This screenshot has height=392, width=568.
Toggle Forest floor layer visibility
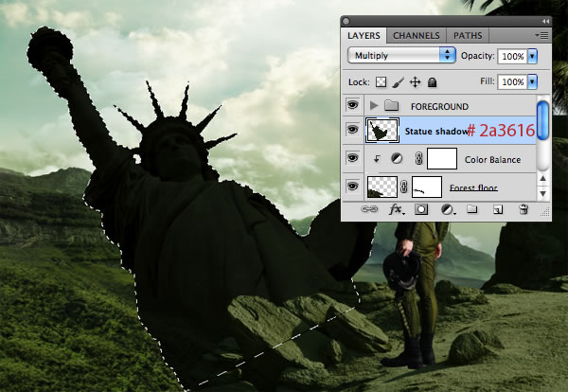tap(352, 187)
